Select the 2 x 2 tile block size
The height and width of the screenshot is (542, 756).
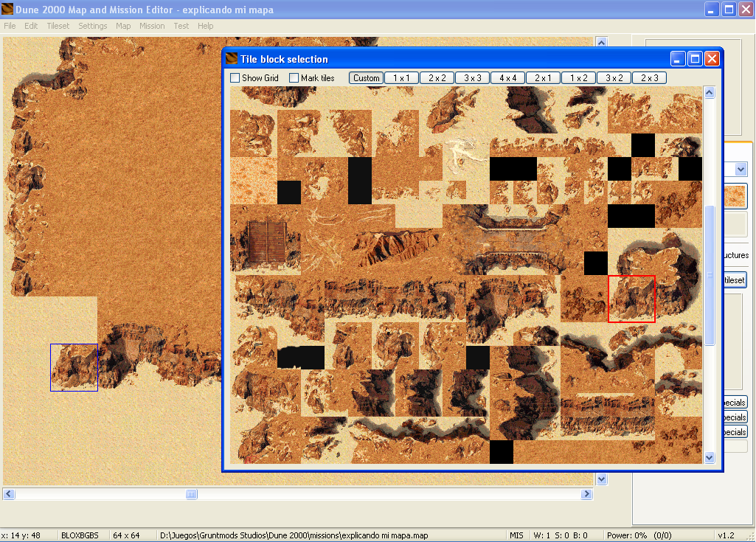437,77
